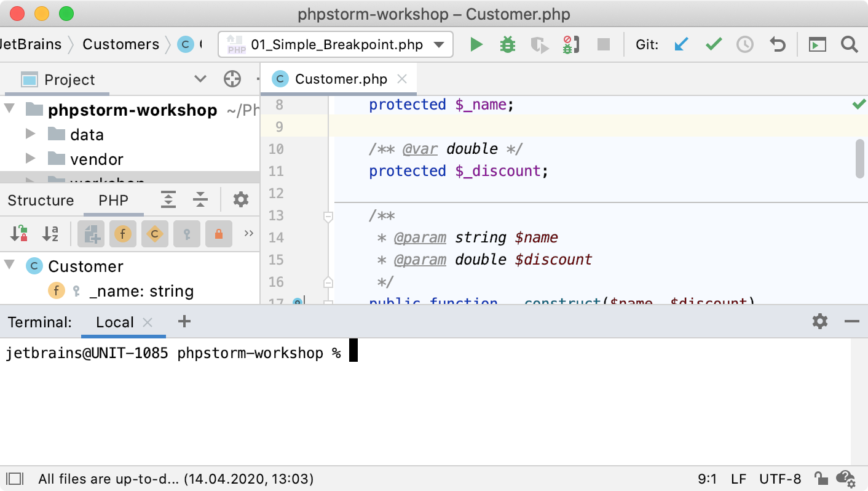Click the Customers breadcrumb

(x=120, y=44)
